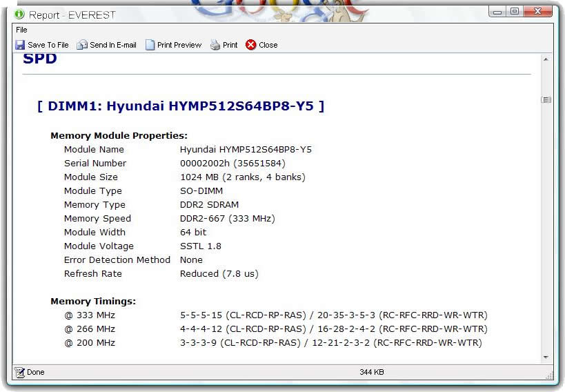Click the Done status bar icon
The height and width of the screenshot is (392, 565).
[x=19, y=372]
